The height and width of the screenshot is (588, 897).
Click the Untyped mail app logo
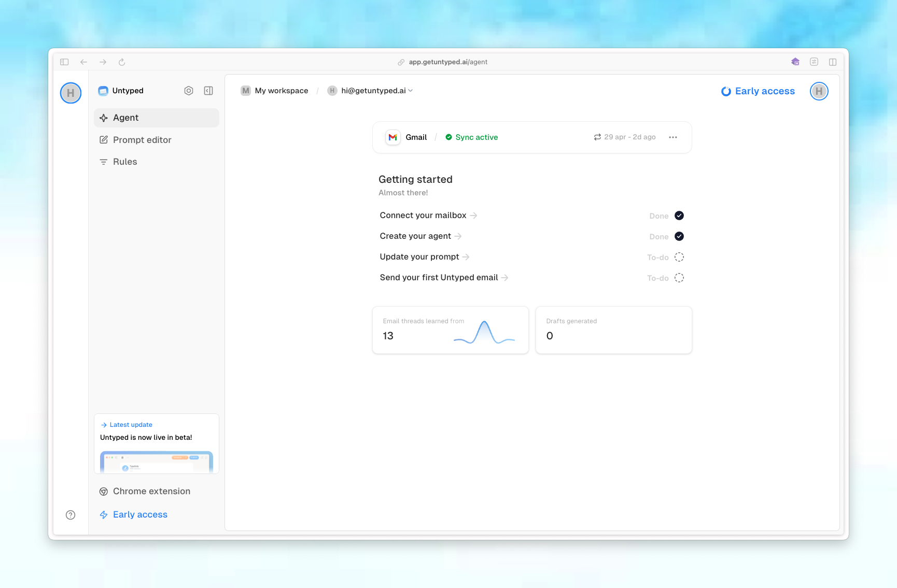[103, 90]
